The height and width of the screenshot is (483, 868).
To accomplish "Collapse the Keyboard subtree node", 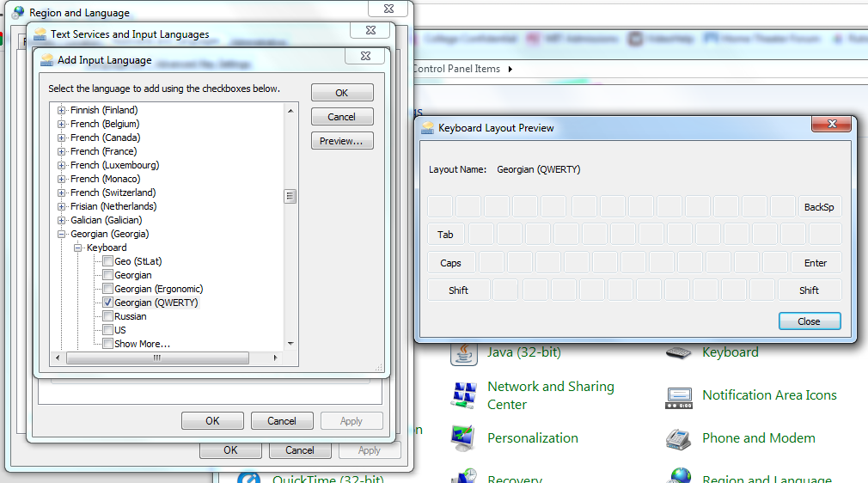I will [78, 248].
